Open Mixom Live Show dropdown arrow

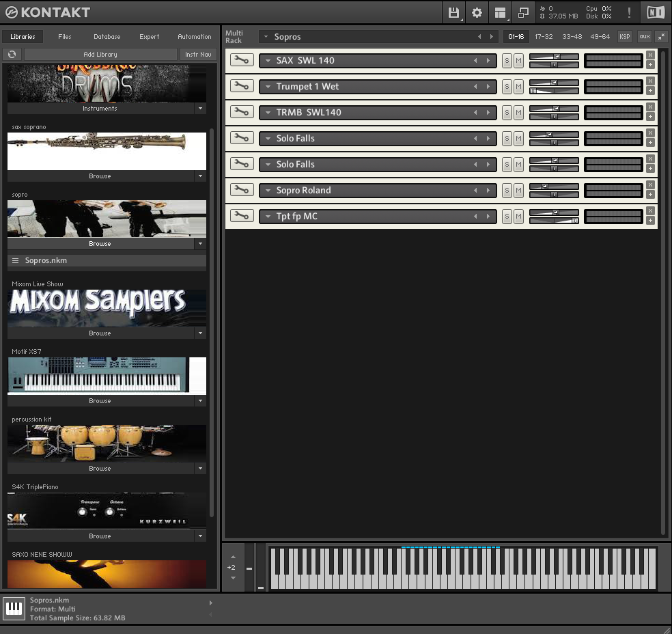[200, 333]
